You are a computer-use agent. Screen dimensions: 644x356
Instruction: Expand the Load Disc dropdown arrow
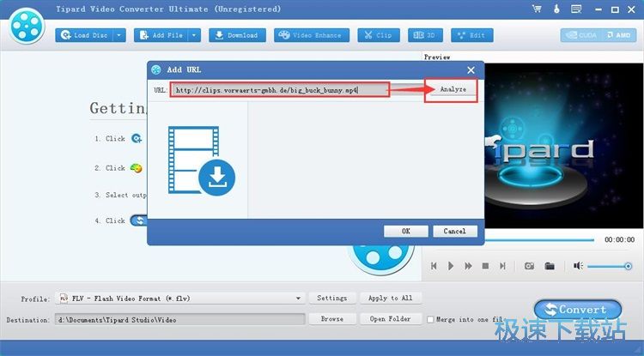119,35
